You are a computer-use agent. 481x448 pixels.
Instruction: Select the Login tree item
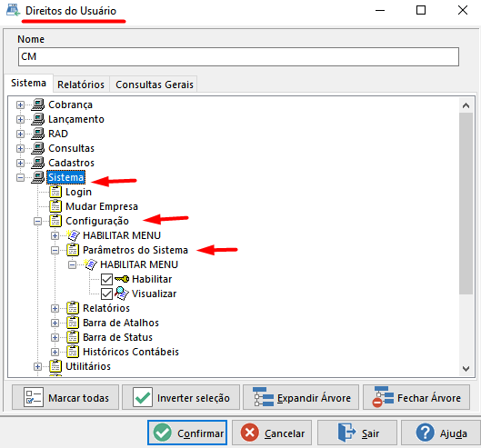point(78,192)
